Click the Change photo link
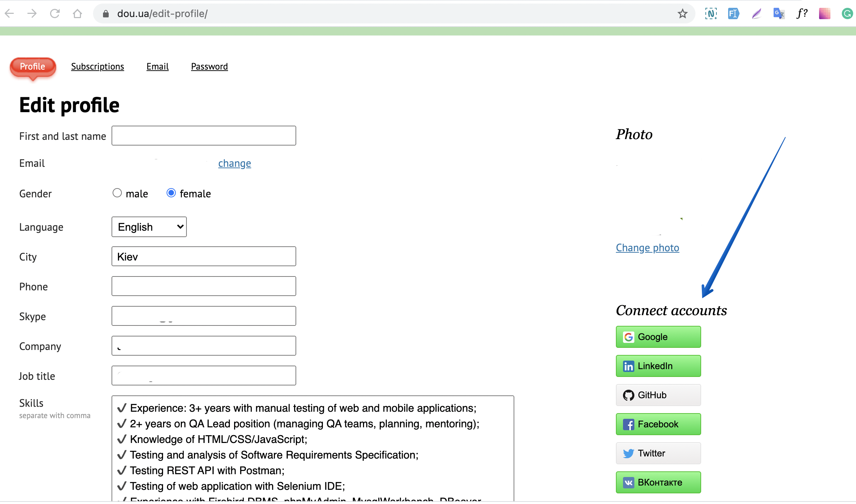This screenshot has height=504, width=856. [647, 248]
